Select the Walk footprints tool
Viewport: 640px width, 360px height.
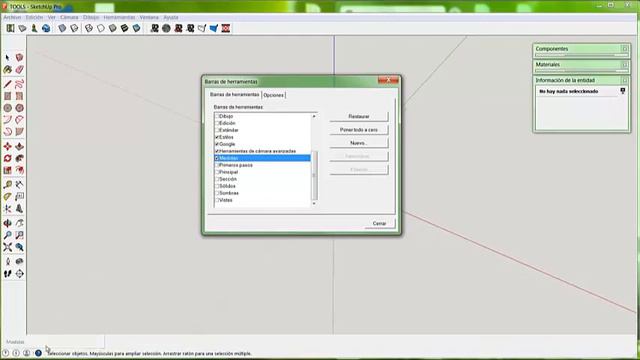click(x=7, y=274)
